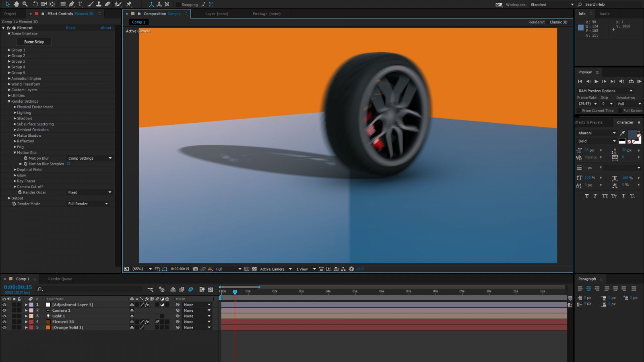Check the From Current Time box
The image size is (644, 362).
[x=579, y=111]
